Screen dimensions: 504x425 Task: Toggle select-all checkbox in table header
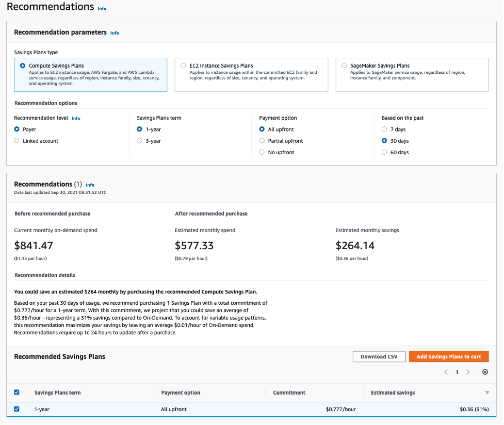17,393
